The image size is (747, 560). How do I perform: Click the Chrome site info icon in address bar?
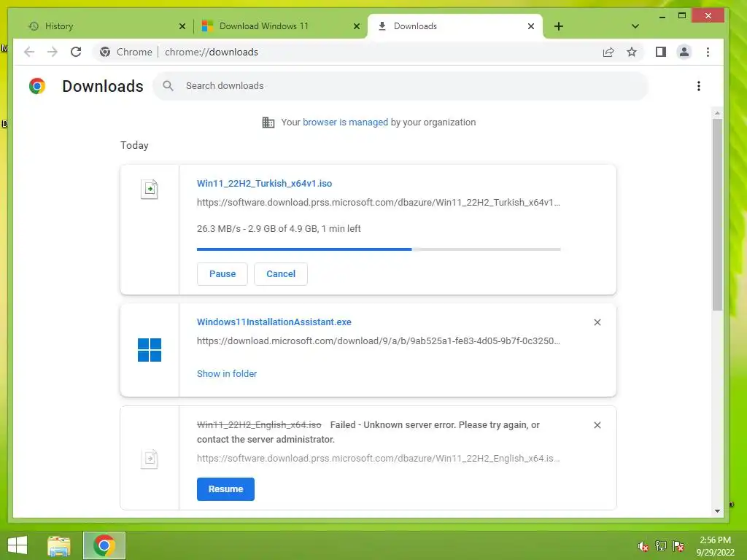[105, 52]
